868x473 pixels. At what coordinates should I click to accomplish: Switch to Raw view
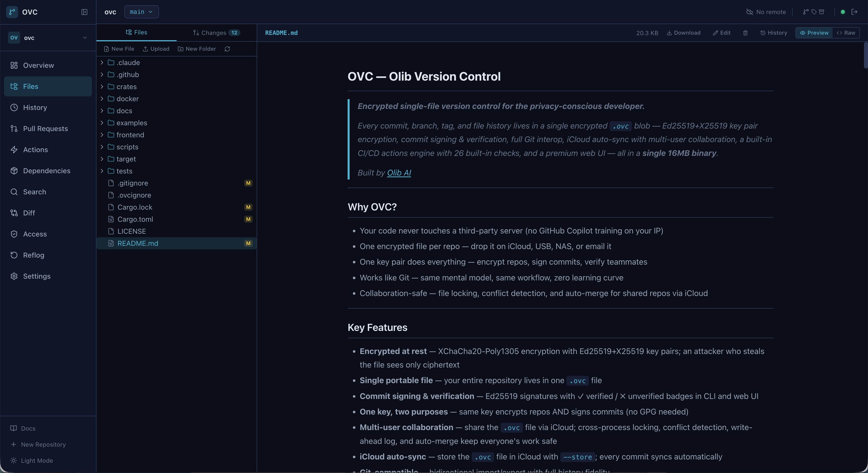[846, 33]
